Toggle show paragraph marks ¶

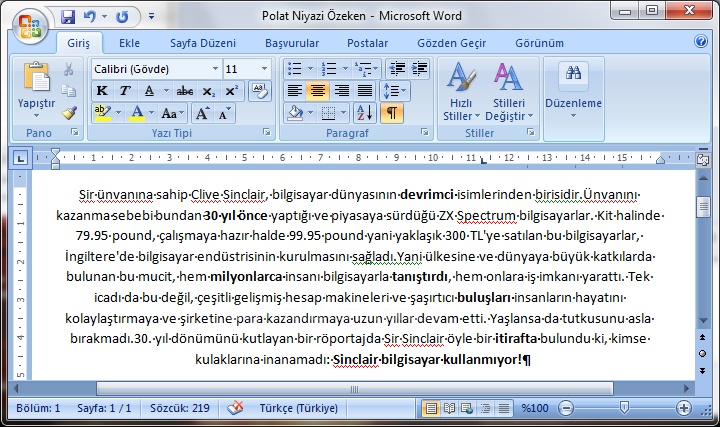coord(391,112)
